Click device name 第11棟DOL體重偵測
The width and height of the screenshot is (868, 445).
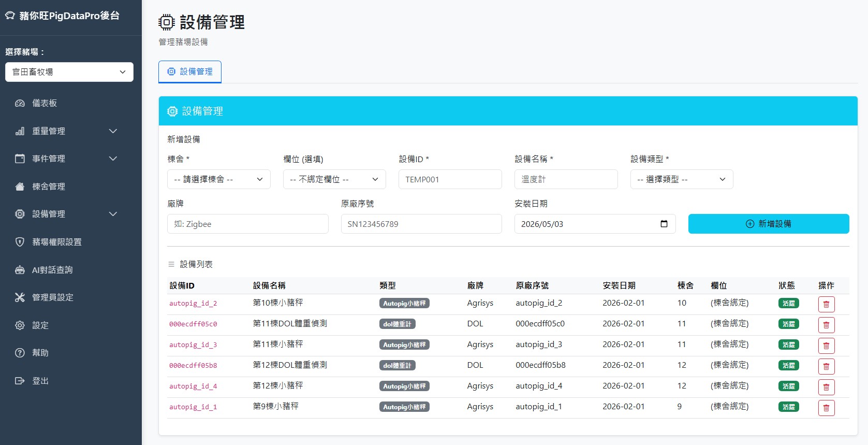click(x=290, y=323)
